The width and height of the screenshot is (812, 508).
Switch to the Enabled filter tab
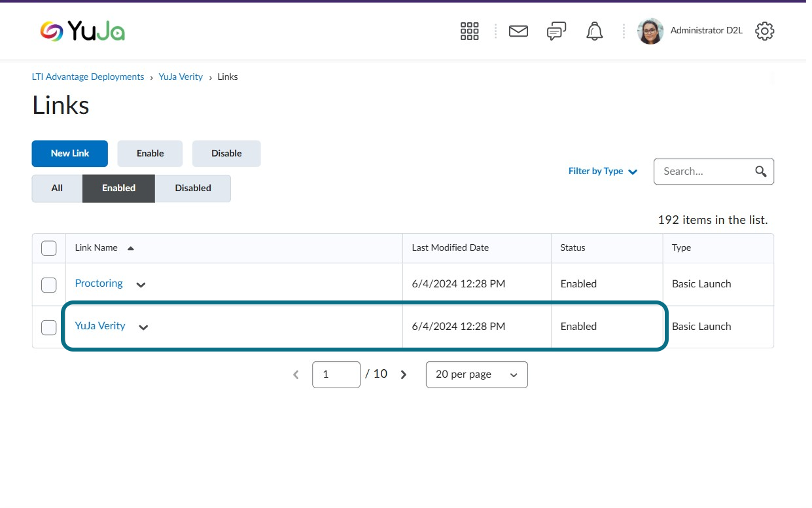[x=118, y=188]
